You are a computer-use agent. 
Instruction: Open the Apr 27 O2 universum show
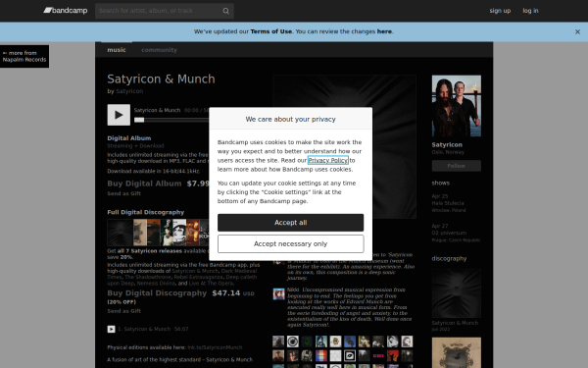pyautogui.click(x=456, y=233)
